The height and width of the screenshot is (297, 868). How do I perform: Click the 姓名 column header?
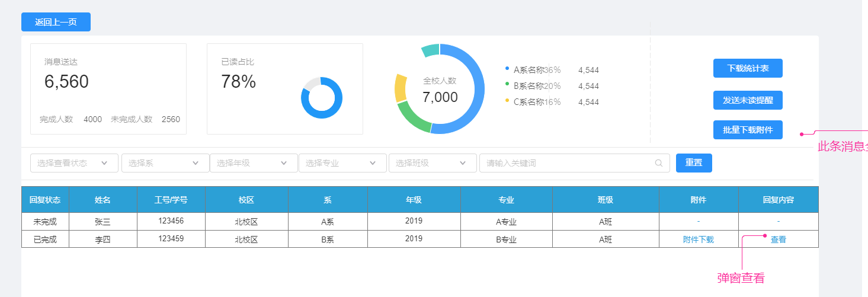(x=103, y=200)
